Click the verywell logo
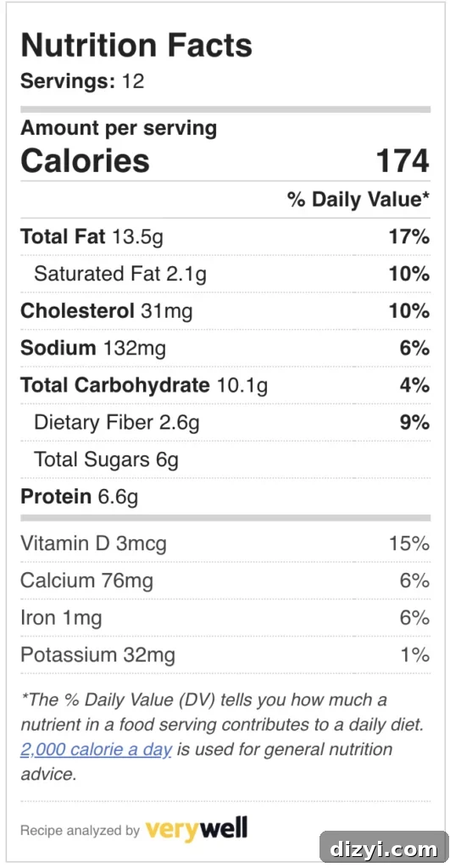Viewport: 450px width, 868px height. pyautogui.click(x=196, y=829)
